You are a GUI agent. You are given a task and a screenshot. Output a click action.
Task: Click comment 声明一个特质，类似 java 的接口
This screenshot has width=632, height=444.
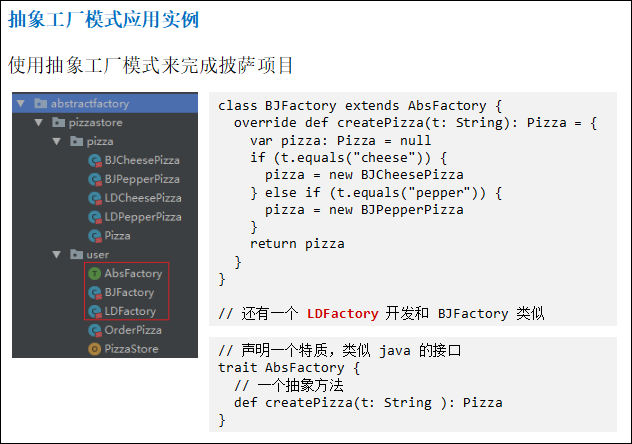coord(340,350)
